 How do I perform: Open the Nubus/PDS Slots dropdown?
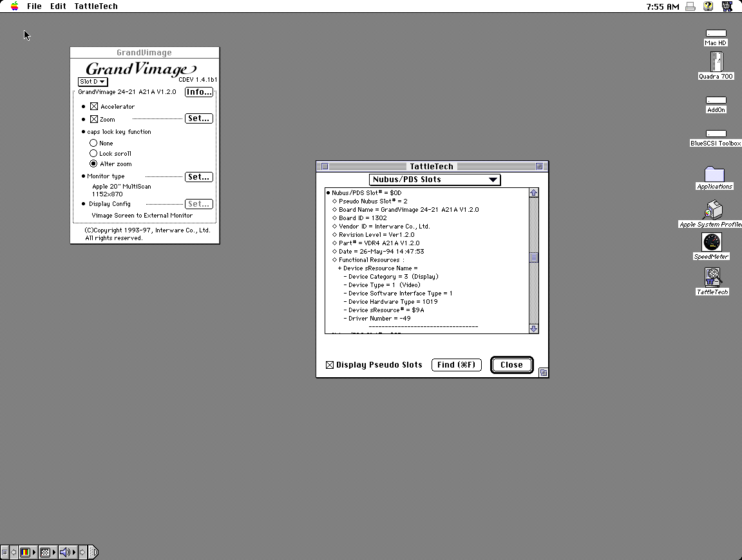point(434,180)
